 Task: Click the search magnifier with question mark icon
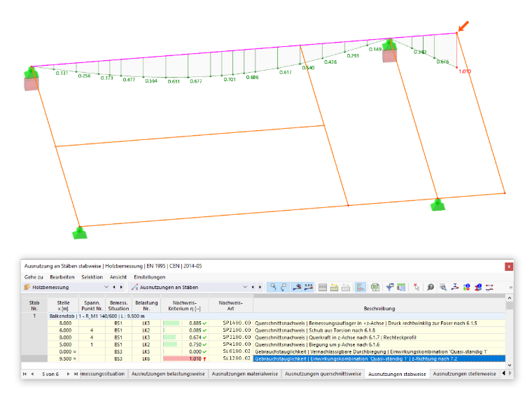430,288
